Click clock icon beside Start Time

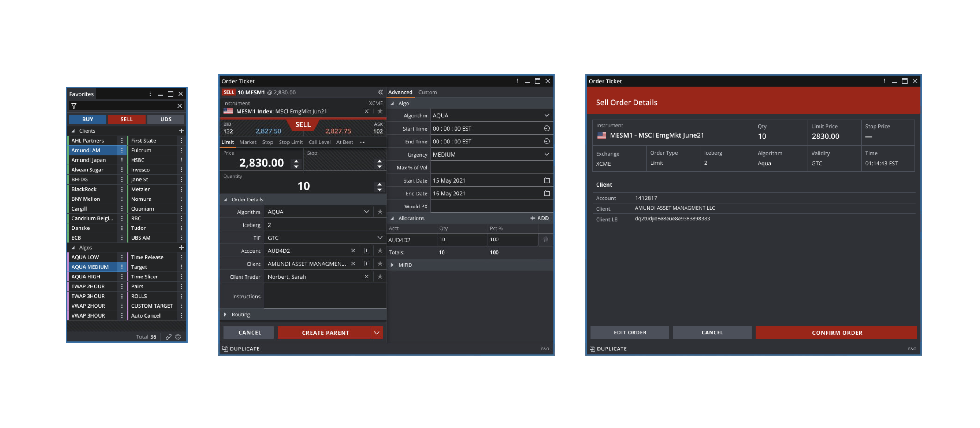tap(547, 129)
